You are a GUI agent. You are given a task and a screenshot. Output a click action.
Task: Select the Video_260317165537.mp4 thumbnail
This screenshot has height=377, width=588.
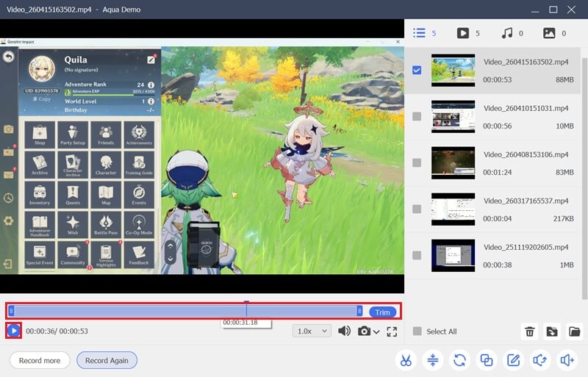[x=453, y=209]
